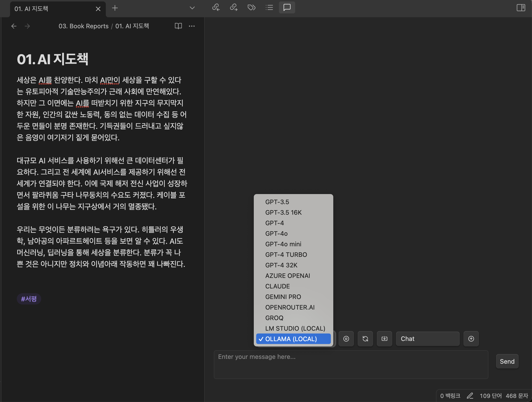Screen dimensions: 532x402
Task: Switch to reading view book icon
Action: pos(178,26)
